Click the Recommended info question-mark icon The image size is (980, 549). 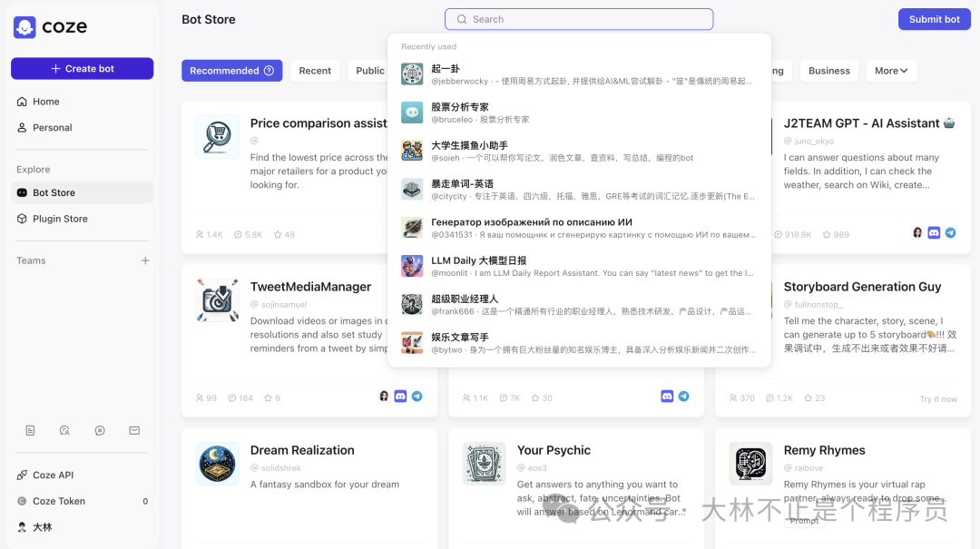click(269, 71)
